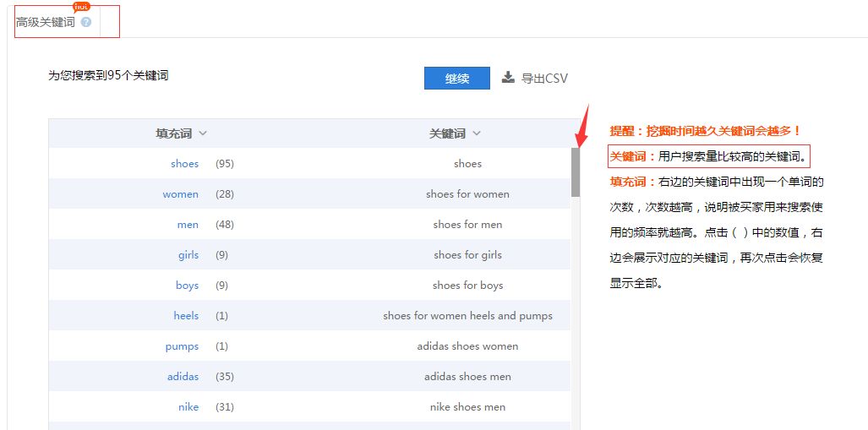Click the 填充词 column header label
Image resolution: width=868 pixels, height=430 pixels.
pos(174,133)
